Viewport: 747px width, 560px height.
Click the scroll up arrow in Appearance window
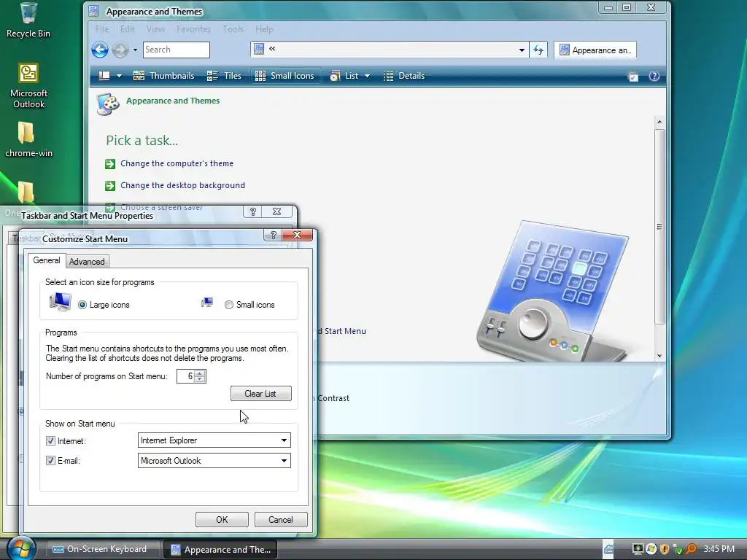point(659,122)
